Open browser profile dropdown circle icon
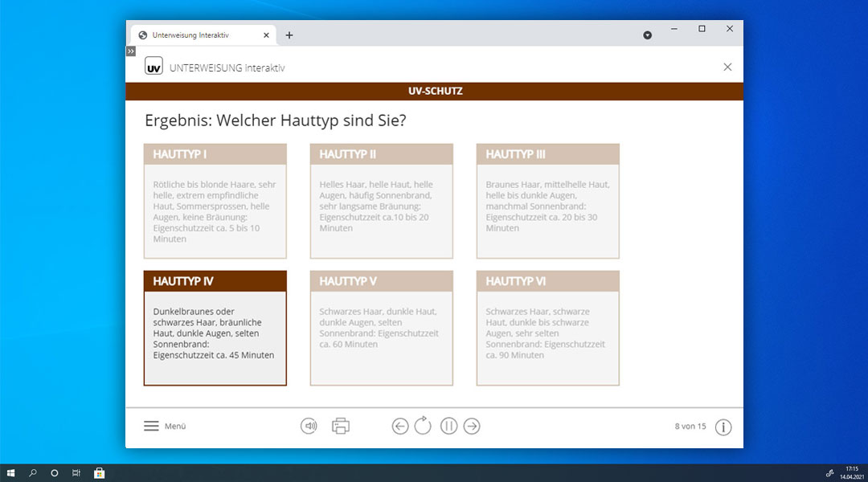868x482 pixels. click(647, 35)
